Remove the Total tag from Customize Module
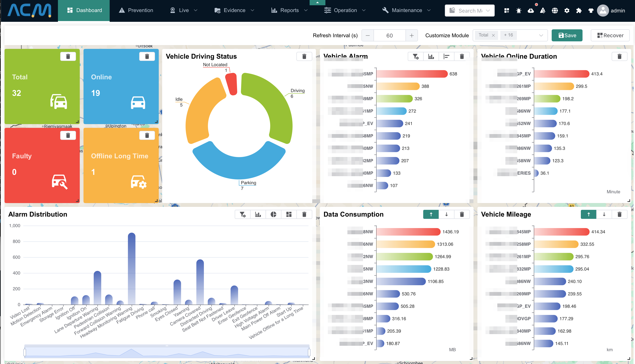The image size is (635, 364). point(493,35)
